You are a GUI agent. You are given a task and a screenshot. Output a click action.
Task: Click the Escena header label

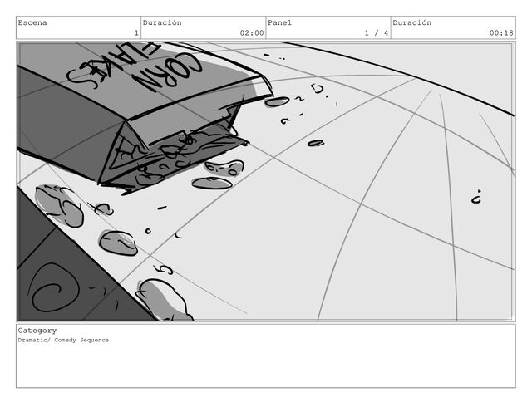[32, 22]
